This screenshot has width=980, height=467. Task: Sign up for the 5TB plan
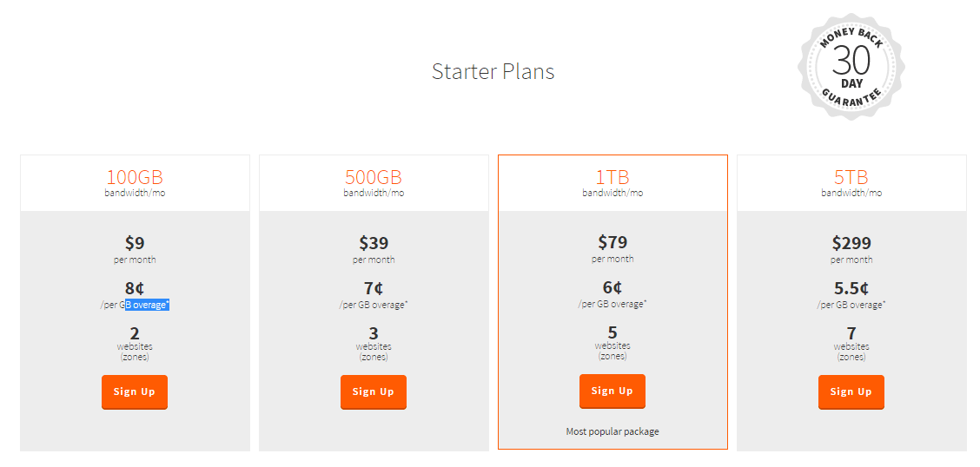click(x=851, y=392)
